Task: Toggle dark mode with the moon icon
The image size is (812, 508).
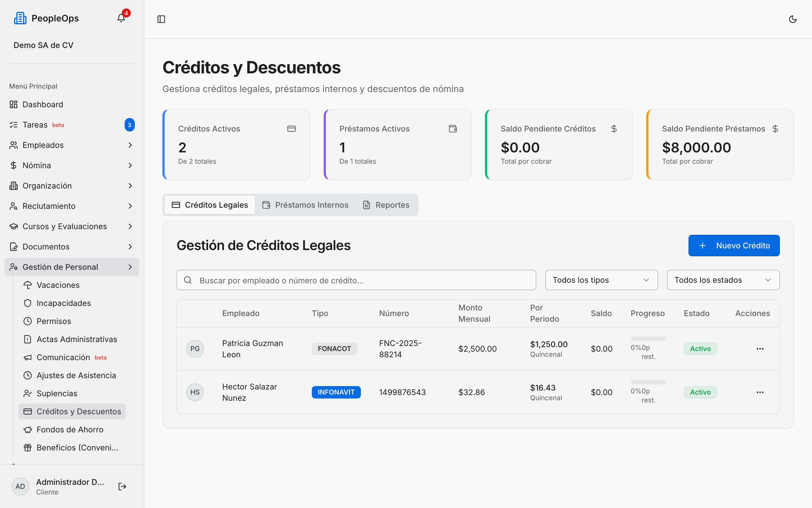Action: [x=793, y=19]
